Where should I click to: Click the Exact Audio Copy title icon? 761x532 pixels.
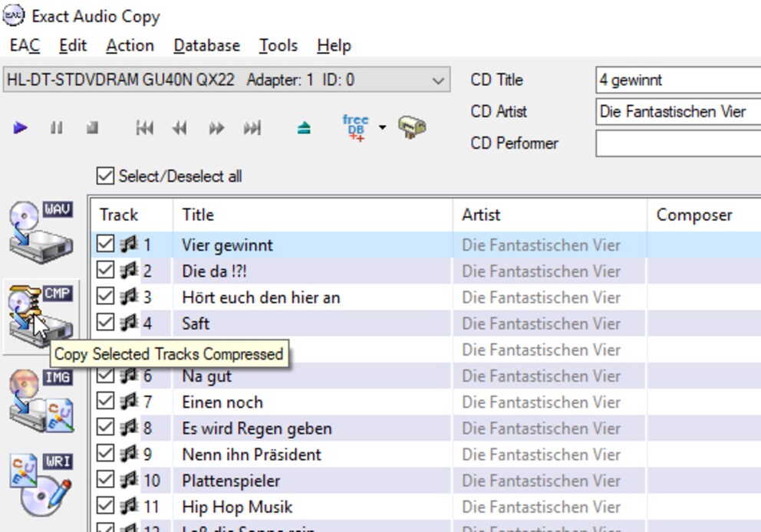13,15
